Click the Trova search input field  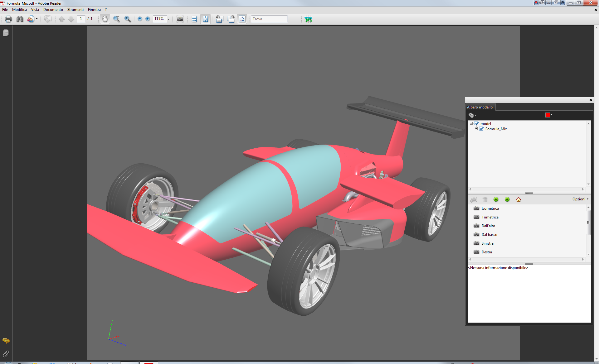(270, 19)
